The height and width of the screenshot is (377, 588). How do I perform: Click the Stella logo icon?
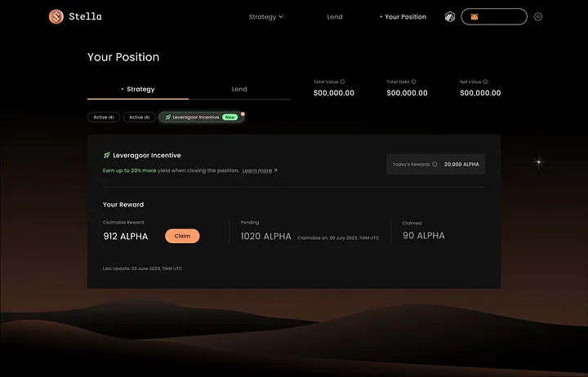tap(56, 16)
